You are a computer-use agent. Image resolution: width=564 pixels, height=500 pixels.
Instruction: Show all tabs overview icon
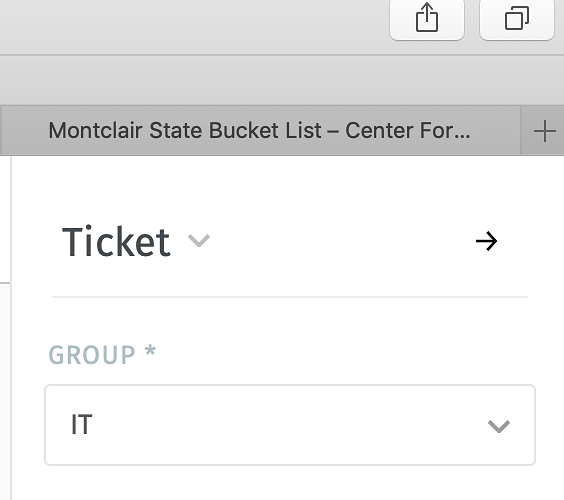click(517, 18)
